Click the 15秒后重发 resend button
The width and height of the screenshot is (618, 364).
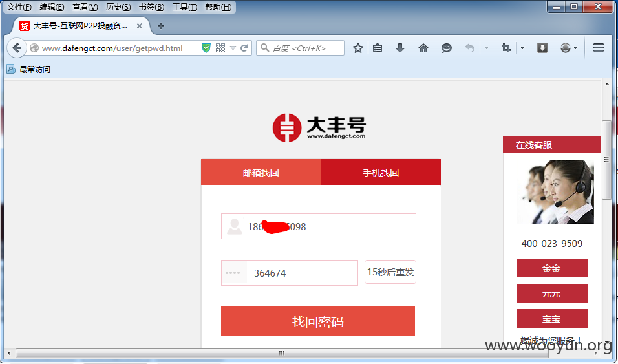click(x=390, y=272)
